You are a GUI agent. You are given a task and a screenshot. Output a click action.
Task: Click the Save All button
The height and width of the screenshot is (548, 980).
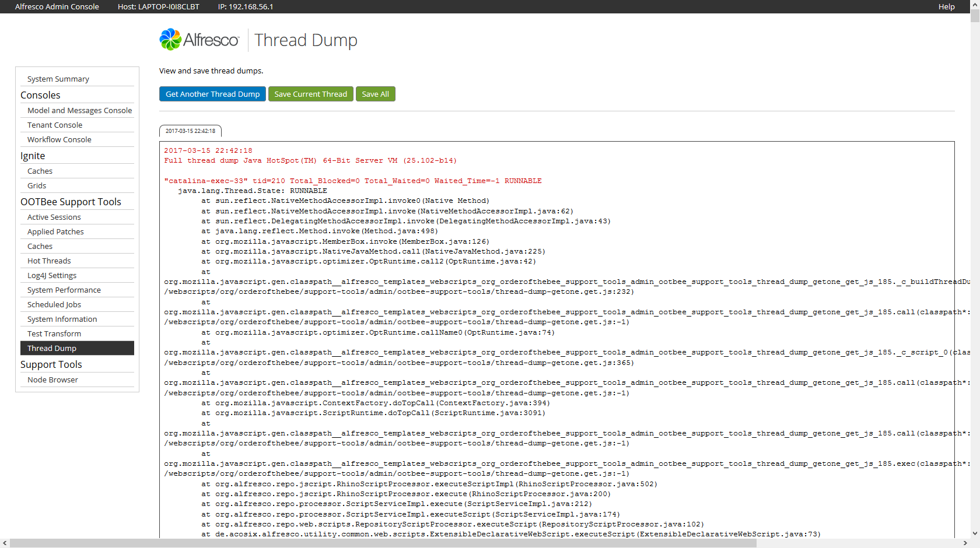(x=376, y=94)
